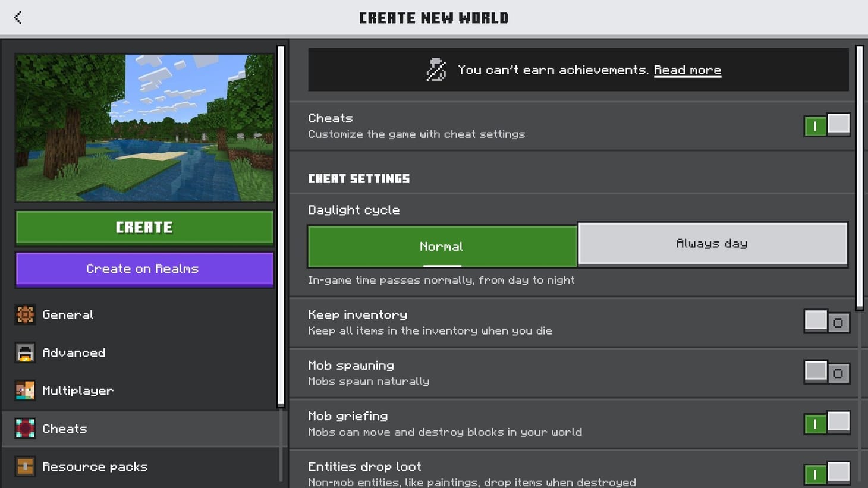Enable Keep inventory

point(826,321)
